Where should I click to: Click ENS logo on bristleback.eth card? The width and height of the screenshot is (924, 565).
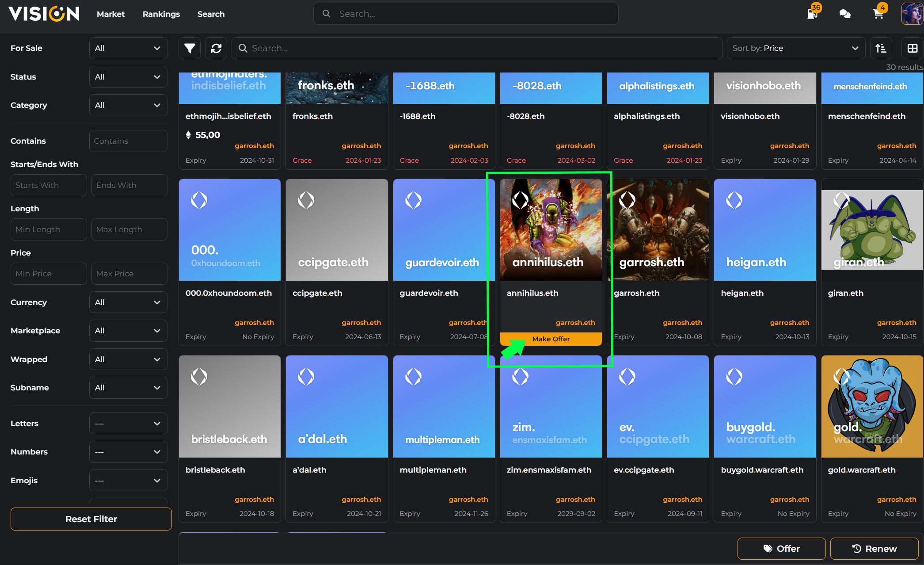199,377
